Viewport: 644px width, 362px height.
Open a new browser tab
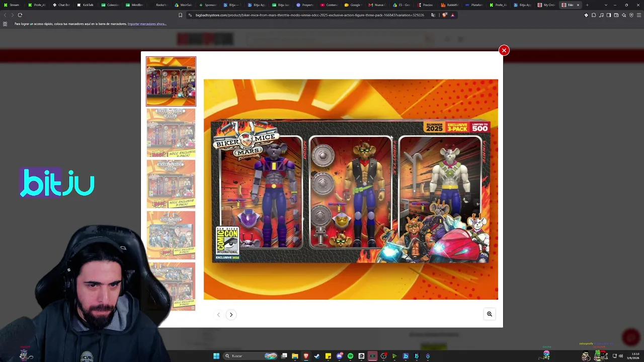tap(587, 5)
